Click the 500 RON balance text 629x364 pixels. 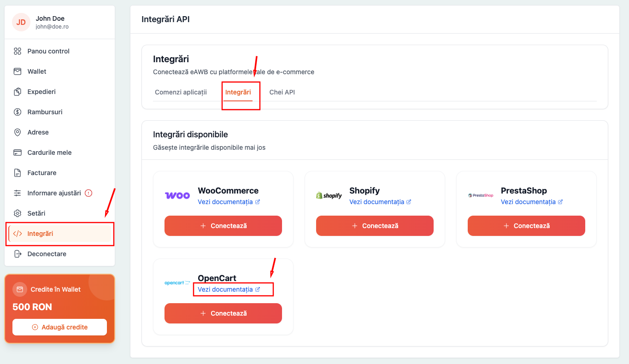(32, 307)
